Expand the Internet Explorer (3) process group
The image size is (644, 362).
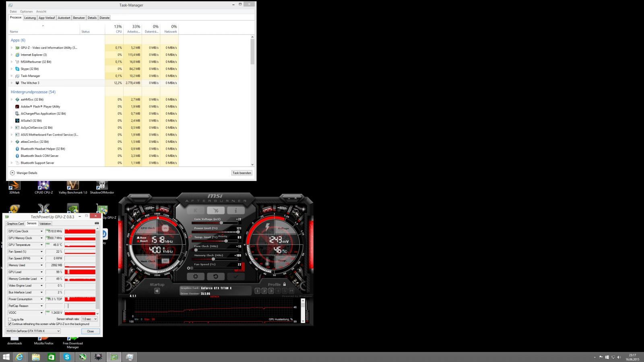[12, 55]
